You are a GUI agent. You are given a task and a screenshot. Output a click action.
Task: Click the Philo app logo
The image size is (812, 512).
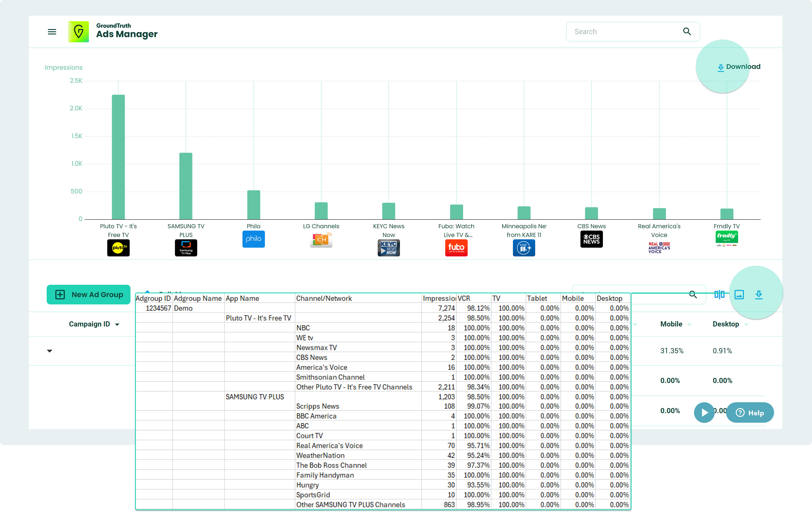(x=254, y=239)
